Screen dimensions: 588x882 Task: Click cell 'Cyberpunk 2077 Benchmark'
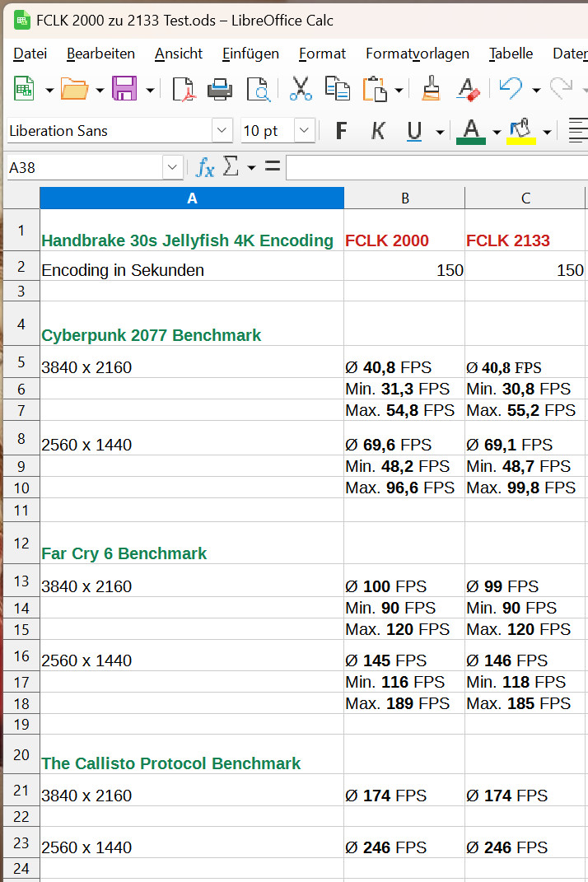[192, 324]
